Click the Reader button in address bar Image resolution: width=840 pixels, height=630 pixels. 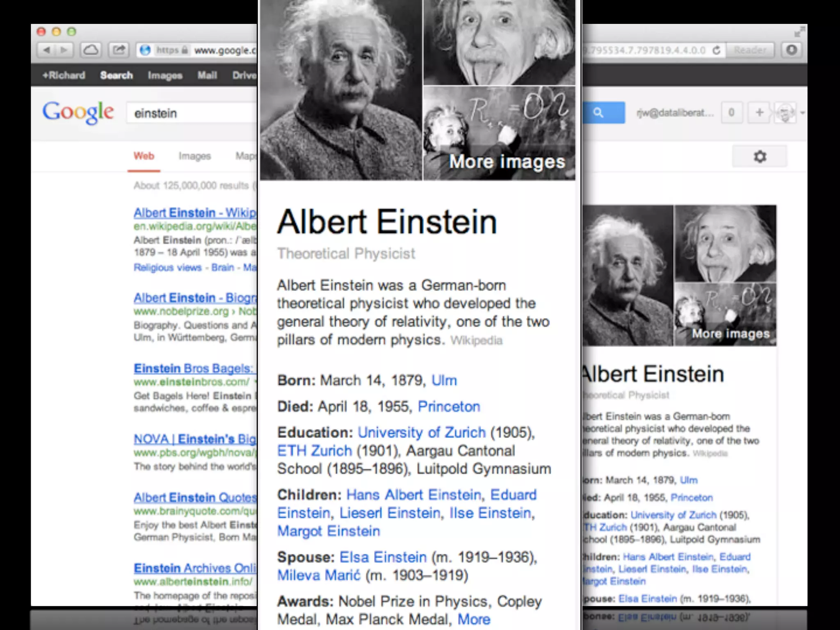(x=750, y=50)
